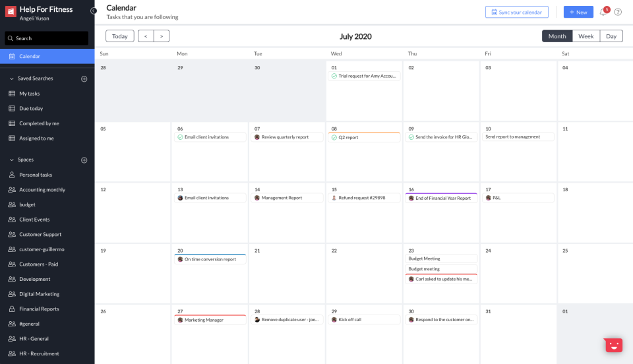Click avatar on Remove duplicate user task
This screenshot has height=364, width=633.
point(257,320)
